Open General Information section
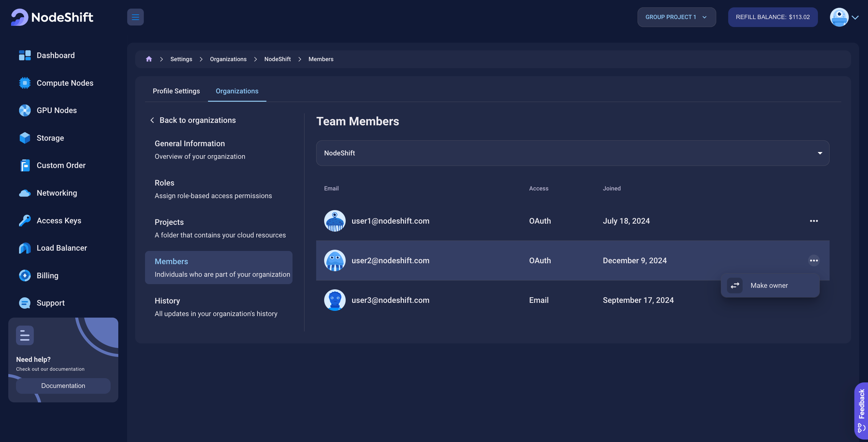The height and width of the screenshot is (442, 868). click(218, 150)
